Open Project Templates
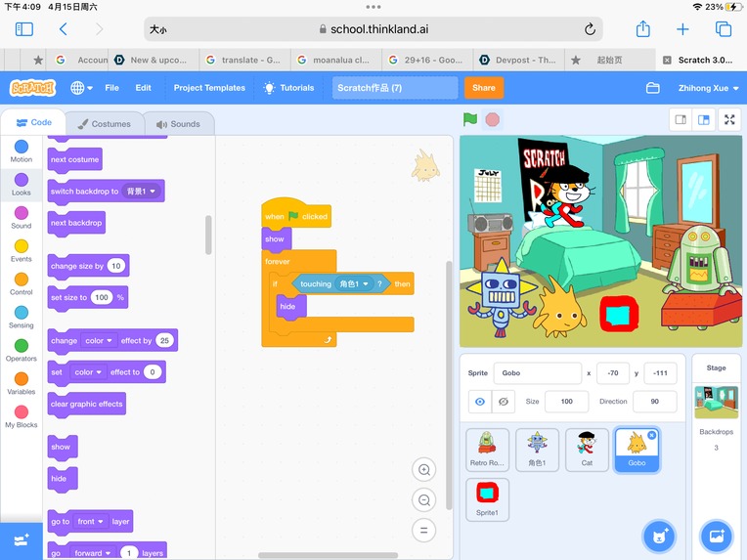Viewport: 747px width, 560px height. tap(209, 88)
